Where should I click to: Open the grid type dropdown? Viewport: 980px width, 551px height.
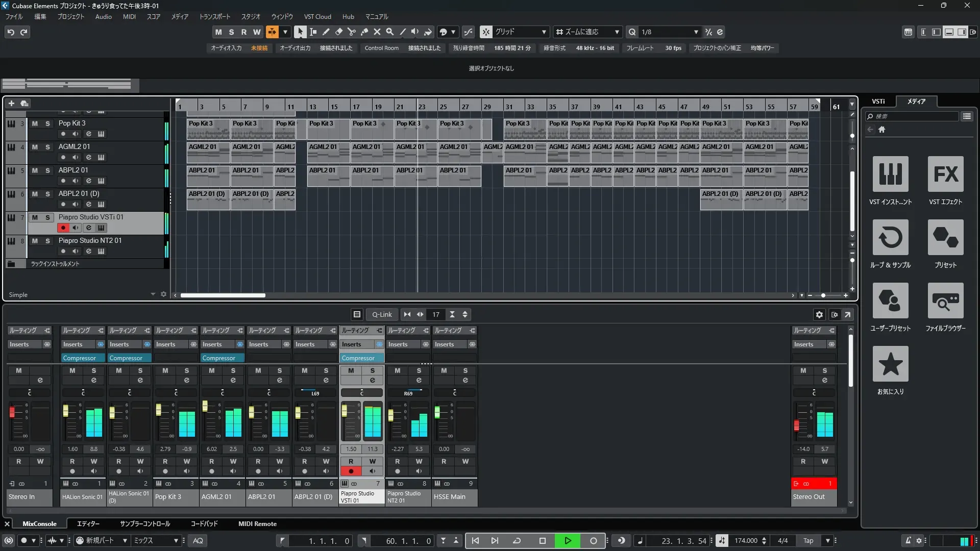(544, 32)
